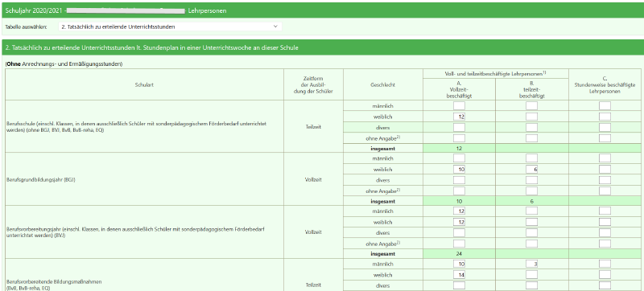Click BGJ insgesamt Vollzeit total 10
This screenshot has width=644, height=291.
pos(459,201)
